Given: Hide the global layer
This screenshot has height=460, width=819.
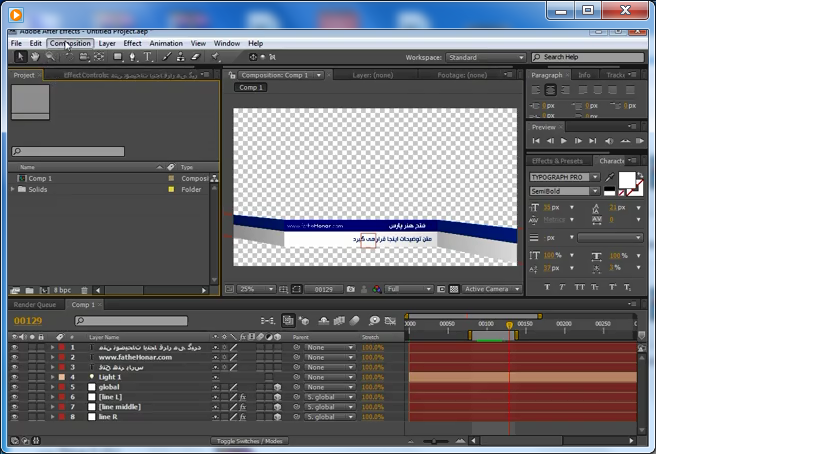Looking at the screenshot, I should (15, 387).
